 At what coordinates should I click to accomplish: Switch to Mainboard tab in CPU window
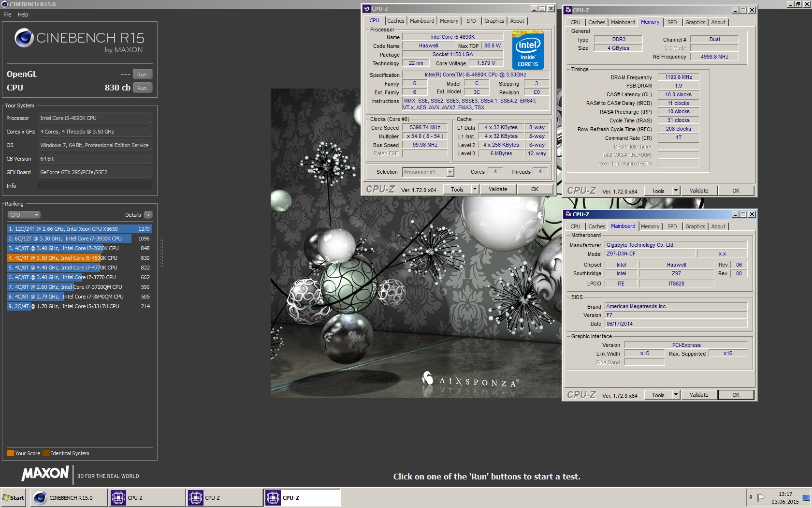[x=422, y=21]
